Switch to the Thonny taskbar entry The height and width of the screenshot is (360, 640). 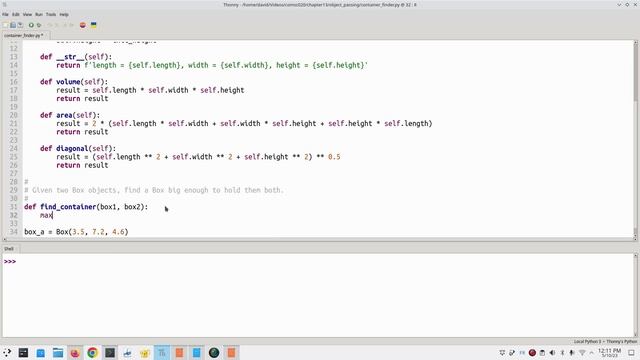point(162,353)
